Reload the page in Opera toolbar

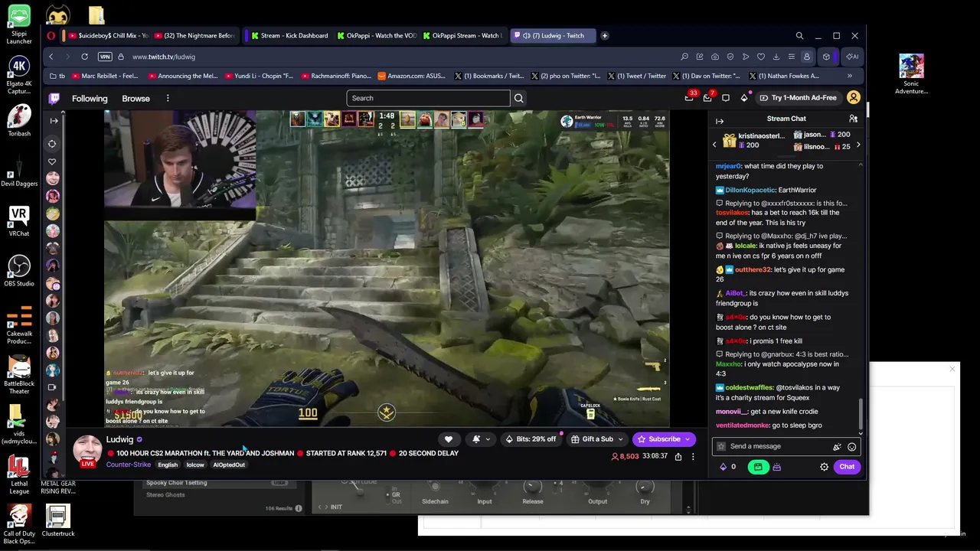[x=84, y=57]
